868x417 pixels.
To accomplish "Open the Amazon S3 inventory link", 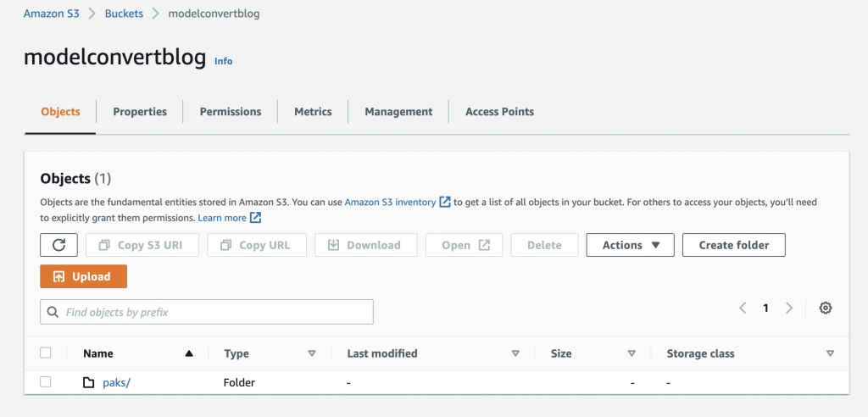I will tap(391, 202).
